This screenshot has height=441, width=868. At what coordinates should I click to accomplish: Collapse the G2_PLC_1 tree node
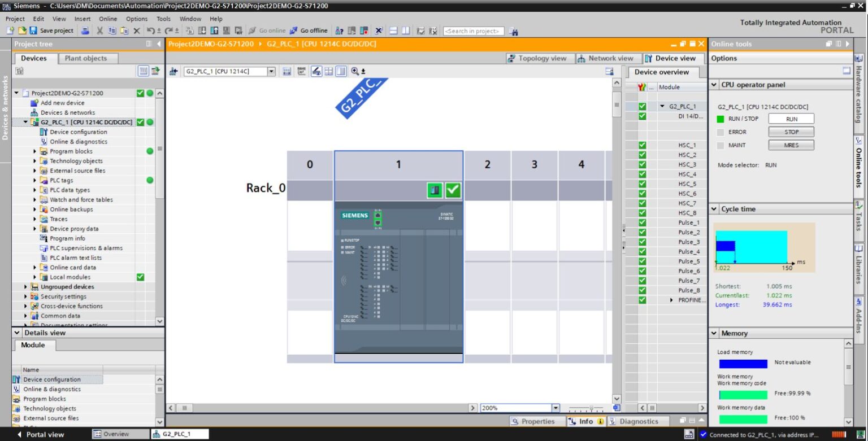coord(26,122)
